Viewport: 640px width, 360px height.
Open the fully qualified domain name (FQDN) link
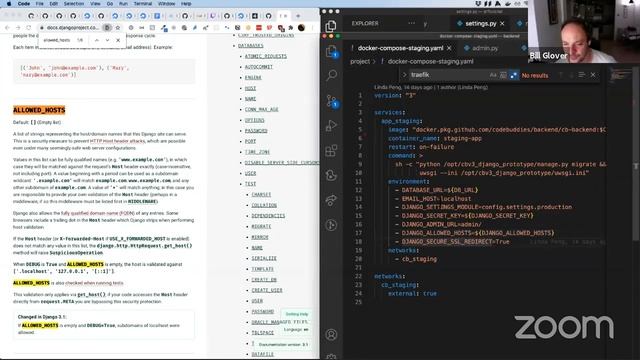tap(98, 213)
